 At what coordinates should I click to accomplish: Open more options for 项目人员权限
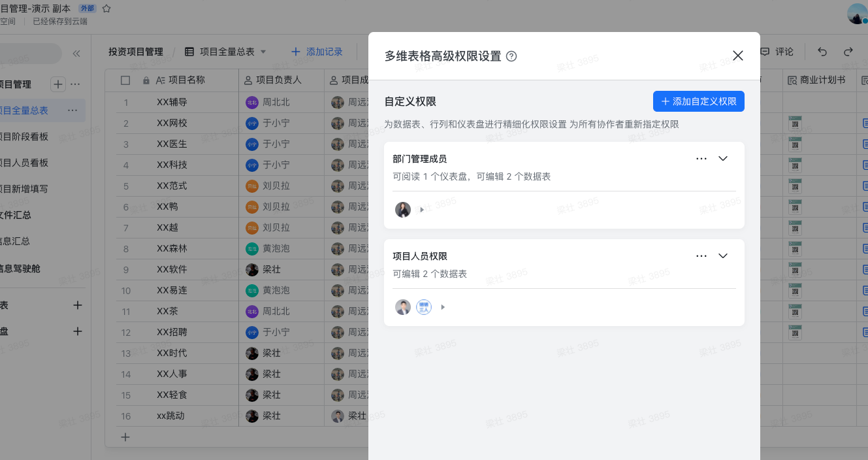(x=701, y=256)
